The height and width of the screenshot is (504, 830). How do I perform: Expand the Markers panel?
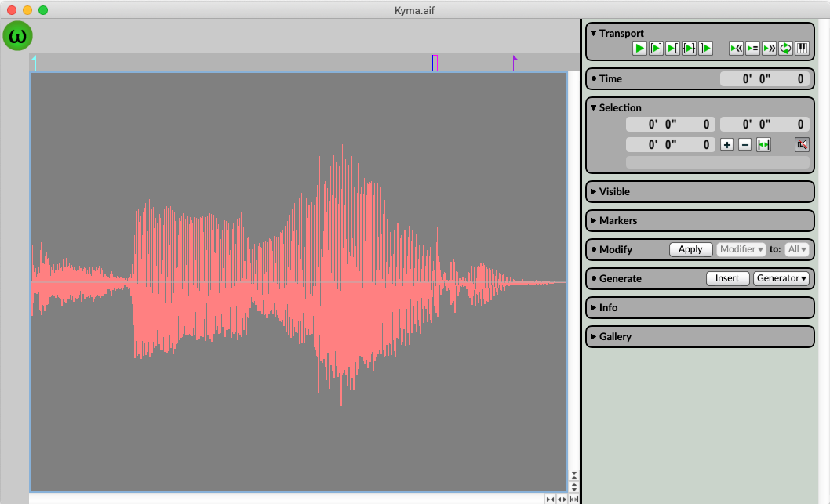point(594,220)
